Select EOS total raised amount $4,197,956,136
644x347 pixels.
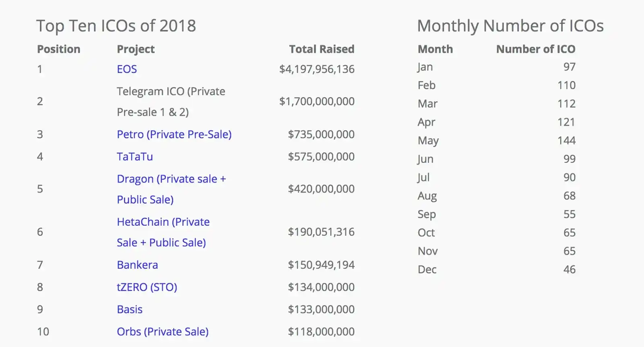coord(317,69)
